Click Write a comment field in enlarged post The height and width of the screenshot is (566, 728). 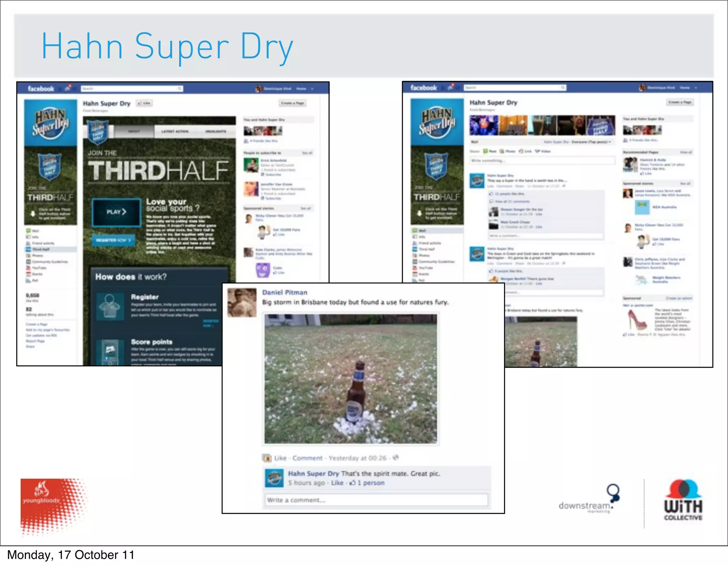pos(376,500)
